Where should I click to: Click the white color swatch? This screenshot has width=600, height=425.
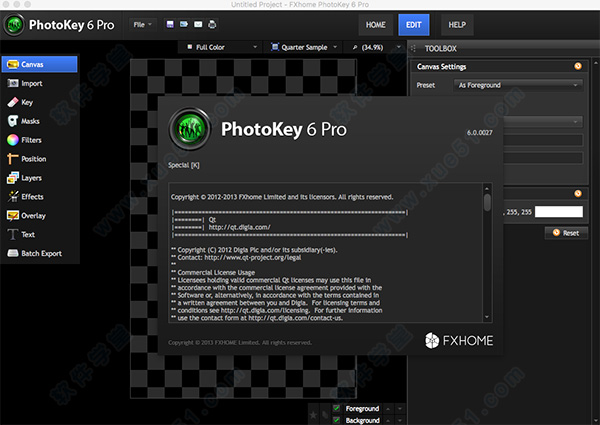click(559, 212)
